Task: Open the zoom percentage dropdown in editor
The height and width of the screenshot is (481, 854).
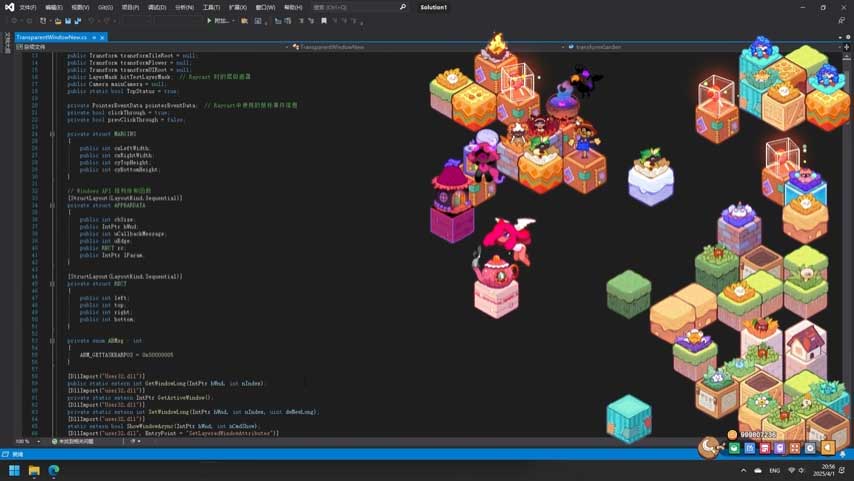Action: [x=38, y=441]
